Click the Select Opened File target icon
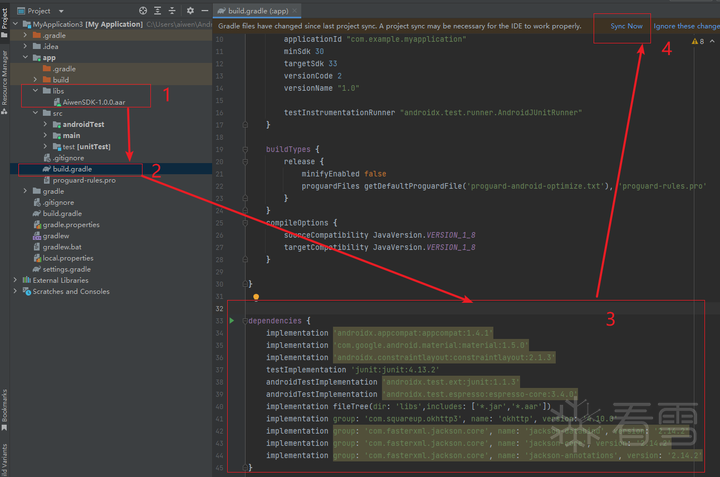 tap(143, 11)
